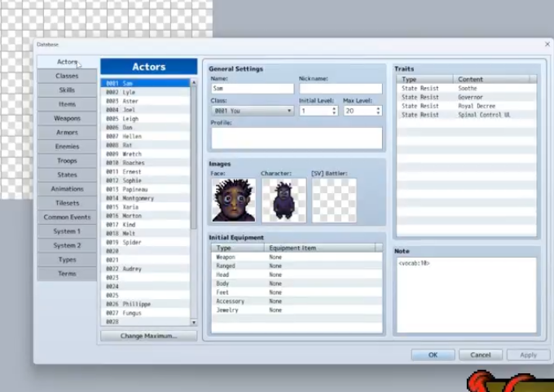Image resolution: width=554 pixels, height=392 pixels.
Task: Increase Max Level with up arrow
Action: pyautogui.click(x=378, y=108)
